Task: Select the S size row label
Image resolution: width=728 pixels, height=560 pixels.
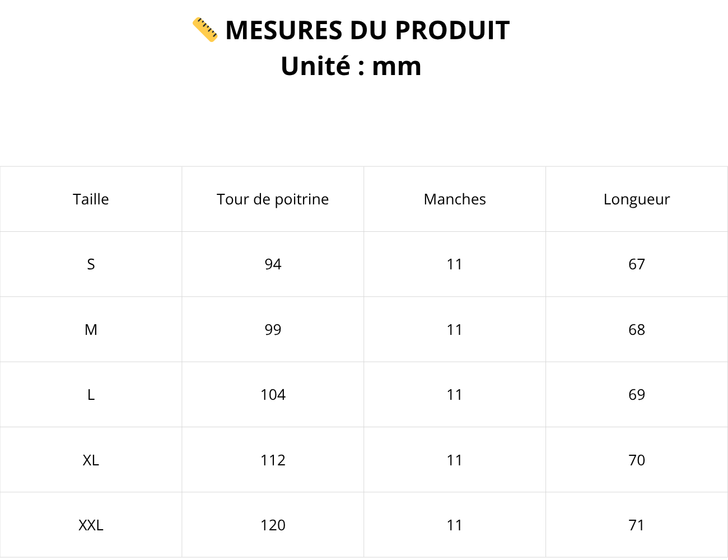Action: click(x=91, y=264)
